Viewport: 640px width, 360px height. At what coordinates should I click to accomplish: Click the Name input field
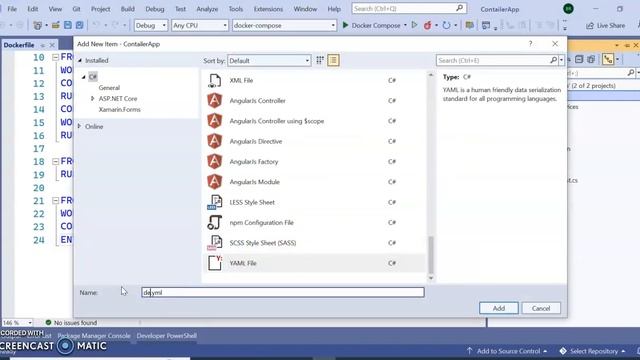[x=283, y=292]
